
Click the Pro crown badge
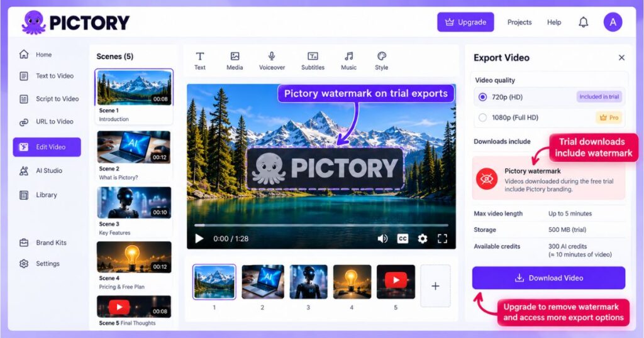(x=609, y=117)
